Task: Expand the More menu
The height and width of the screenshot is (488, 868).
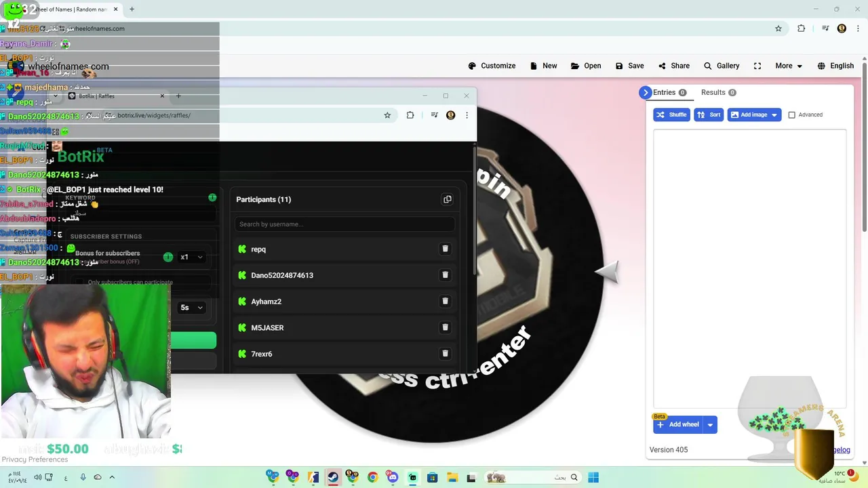Action: coord(789,66)
